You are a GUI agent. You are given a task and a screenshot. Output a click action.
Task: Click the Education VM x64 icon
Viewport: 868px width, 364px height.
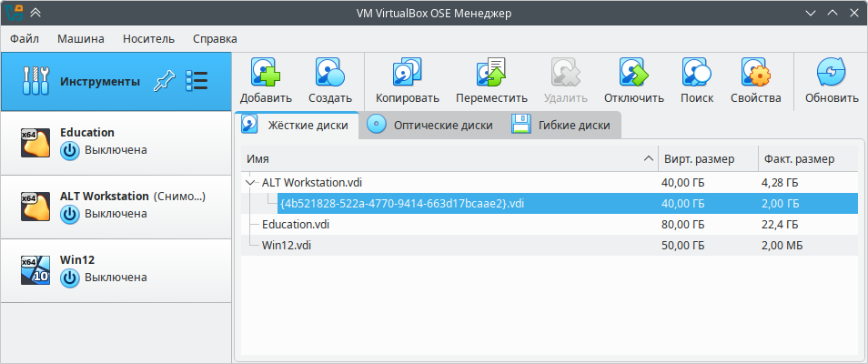pos(35,142)
